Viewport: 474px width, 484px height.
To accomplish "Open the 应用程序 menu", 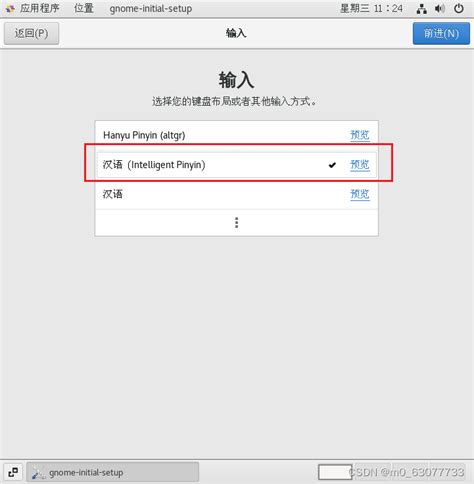I will (x=39, y=8).
